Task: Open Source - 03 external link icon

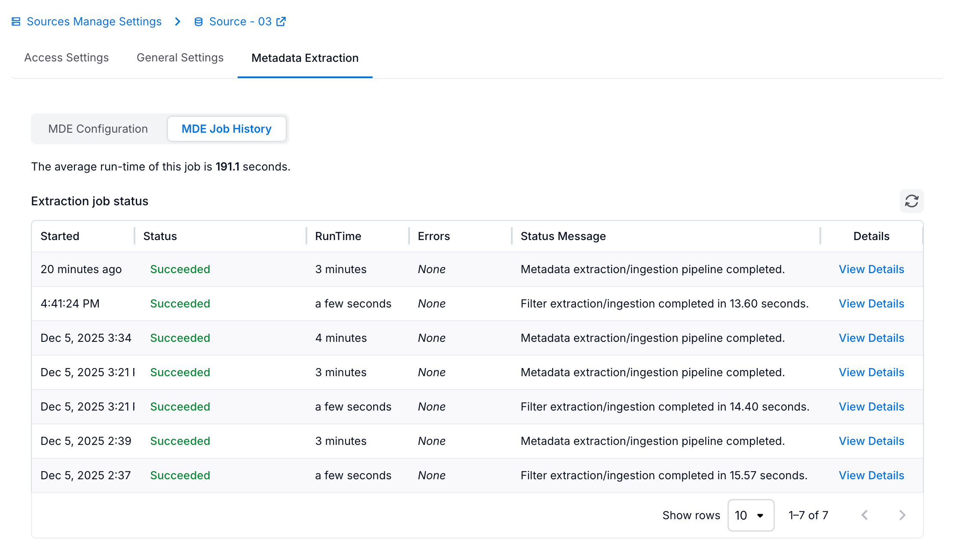Action: (x=281, y=21)
